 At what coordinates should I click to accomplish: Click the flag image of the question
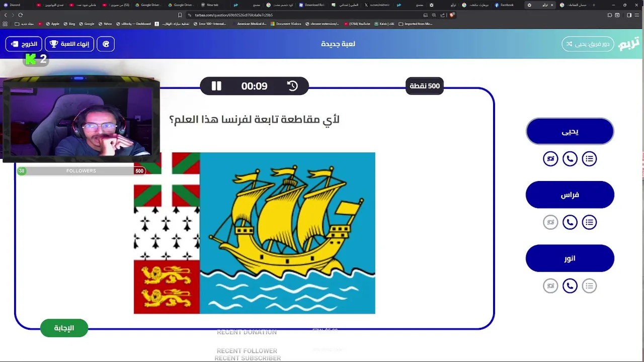(x=255, y=233)
